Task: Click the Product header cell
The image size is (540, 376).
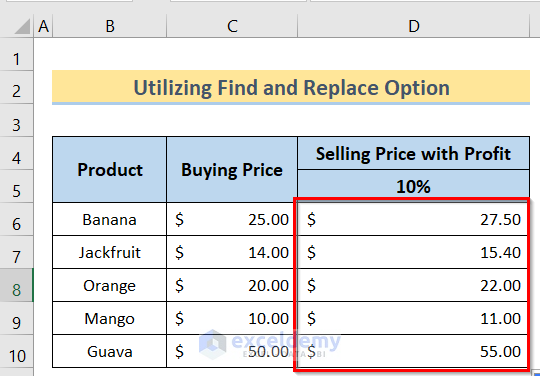Action: tap(110, 169)
